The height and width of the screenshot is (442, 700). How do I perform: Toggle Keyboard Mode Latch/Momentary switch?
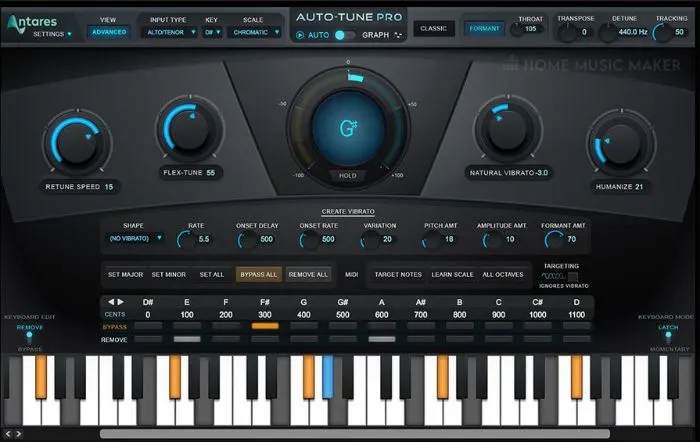[668, 338]
